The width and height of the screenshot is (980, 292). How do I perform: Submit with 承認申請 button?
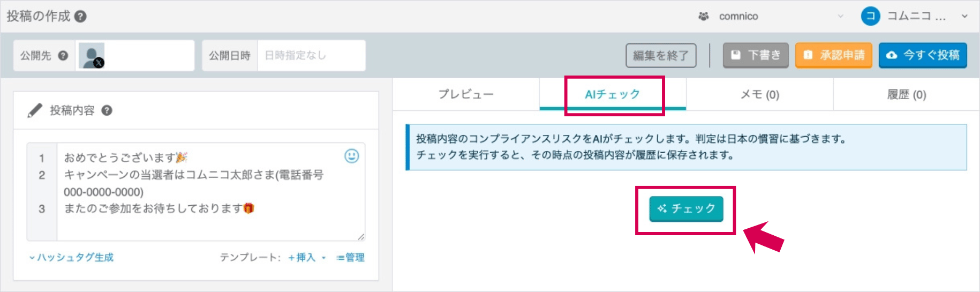[x=834, y=55]
